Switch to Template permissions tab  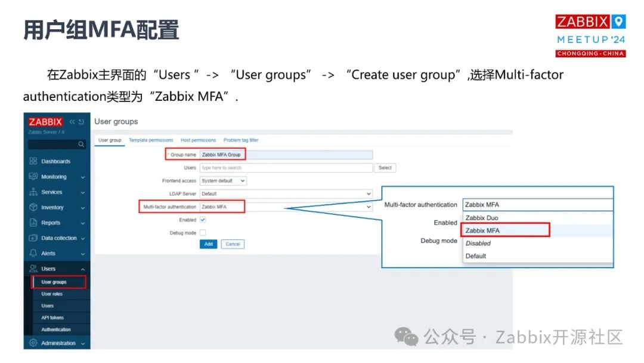point(151,140)
